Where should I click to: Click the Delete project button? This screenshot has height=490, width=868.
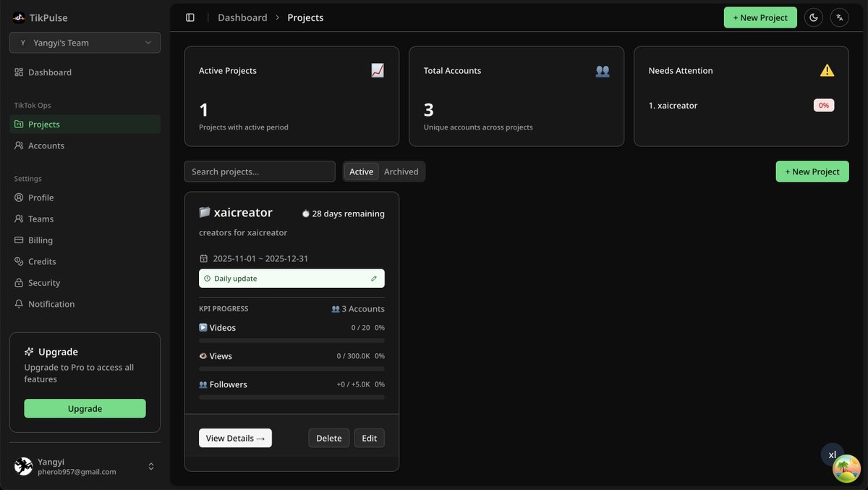329,438
